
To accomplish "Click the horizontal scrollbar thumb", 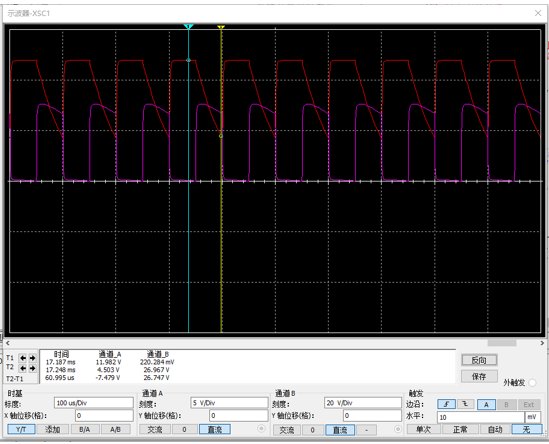I will [502, 343].
